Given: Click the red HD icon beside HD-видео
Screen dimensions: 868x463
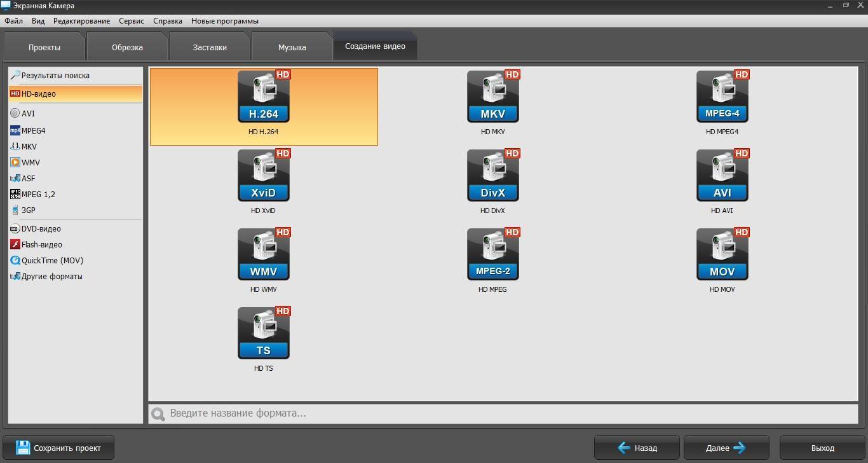Looking at the screenshot, I should coord(15,93).
